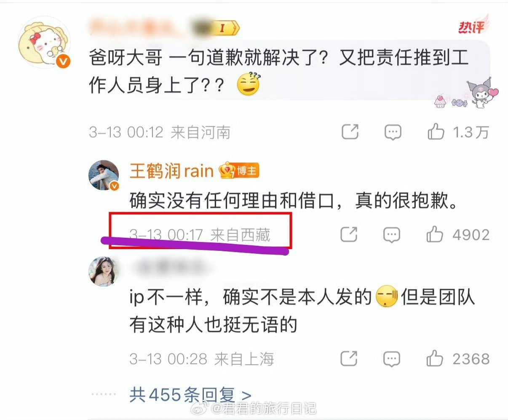508x420 pixels.
Task: Tap the 热评 hot comment badge
Action: [472, 26]
